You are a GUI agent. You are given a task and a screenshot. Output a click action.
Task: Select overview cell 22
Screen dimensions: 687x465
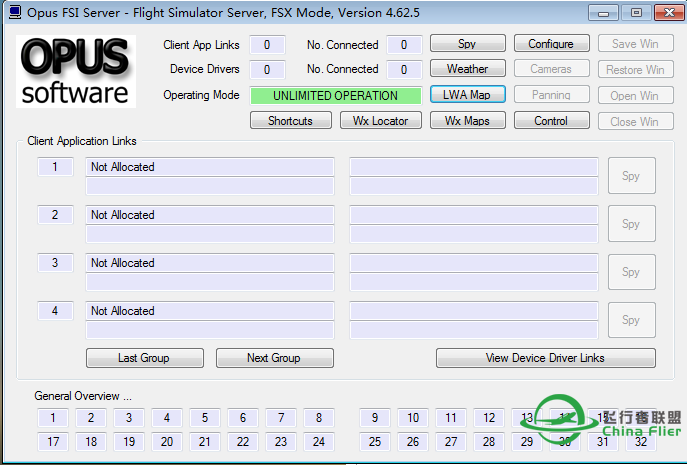click(243, 442)
